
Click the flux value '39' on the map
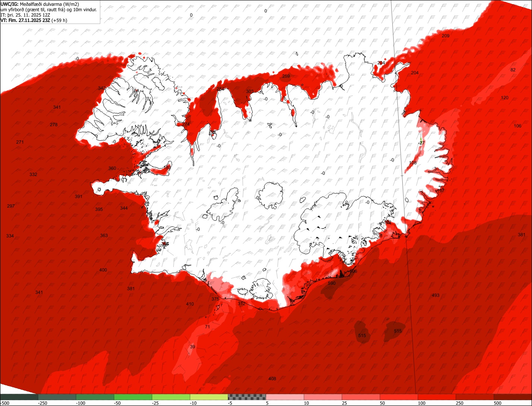click(x=192, y=347)
